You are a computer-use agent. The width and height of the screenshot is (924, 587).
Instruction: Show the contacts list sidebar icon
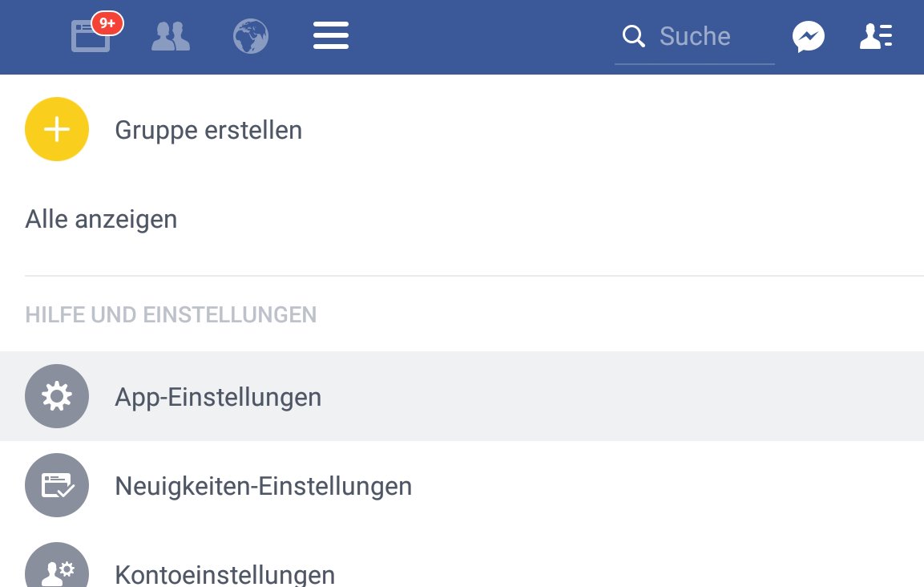pos(876,37)
